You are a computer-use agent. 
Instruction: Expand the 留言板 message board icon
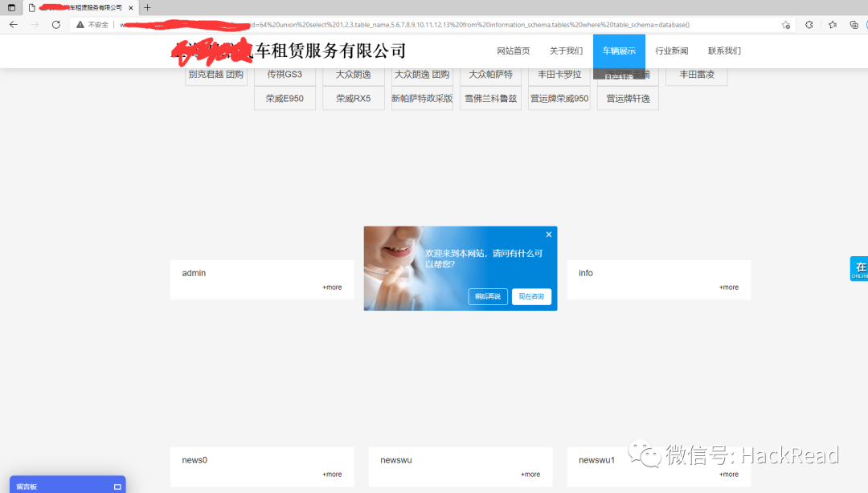[117, 487]
